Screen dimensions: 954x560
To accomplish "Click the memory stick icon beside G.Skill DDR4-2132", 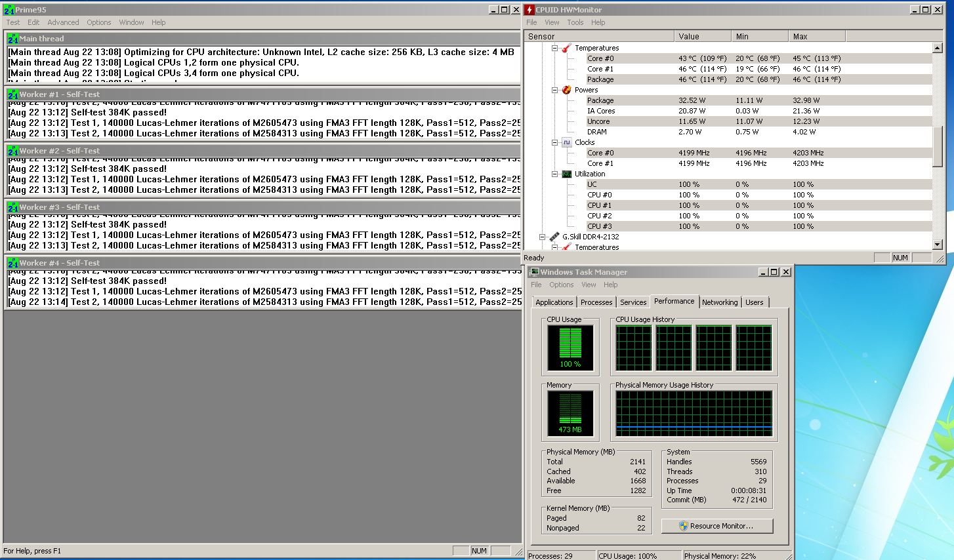I will pyautogui.click(x=554, y=237).
